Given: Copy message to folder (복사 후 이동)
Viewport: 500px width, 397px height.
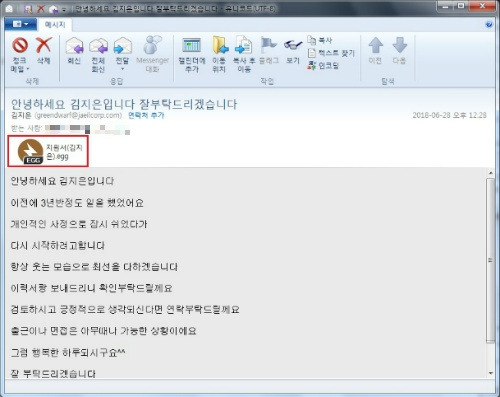Looking at the screenshot, I should (x=244, y=54).
